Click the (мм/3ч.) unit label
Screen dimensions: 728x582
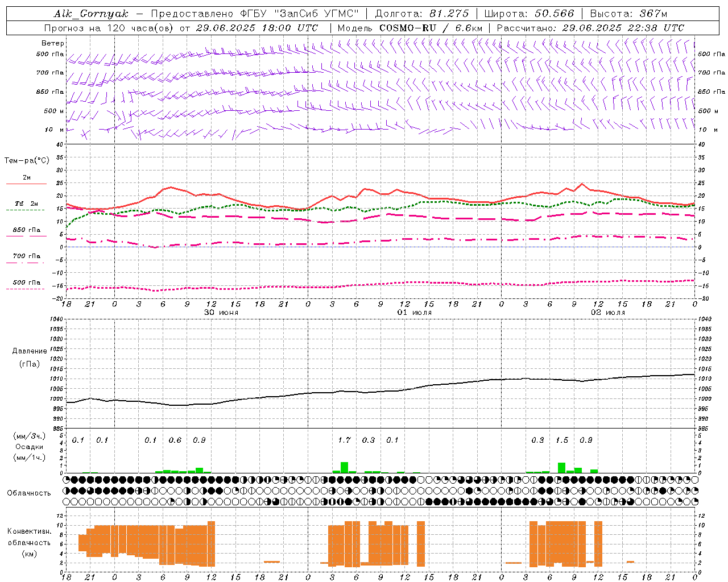(x=29, y=436)
